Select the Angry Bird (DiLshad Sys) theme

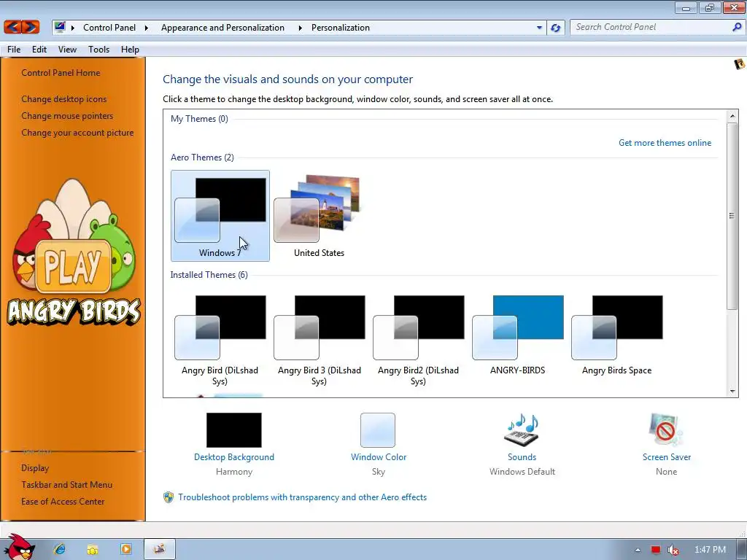[220, 340]
